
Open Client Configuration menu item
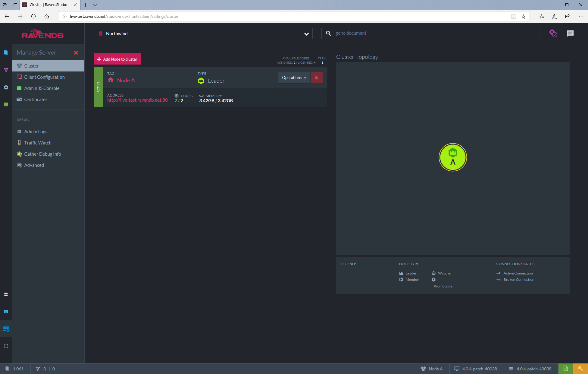(44, 77)
